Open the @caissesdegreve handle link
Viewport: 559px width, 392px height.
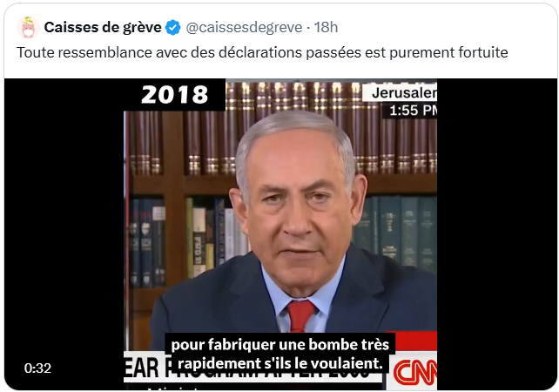coord(244,27)
